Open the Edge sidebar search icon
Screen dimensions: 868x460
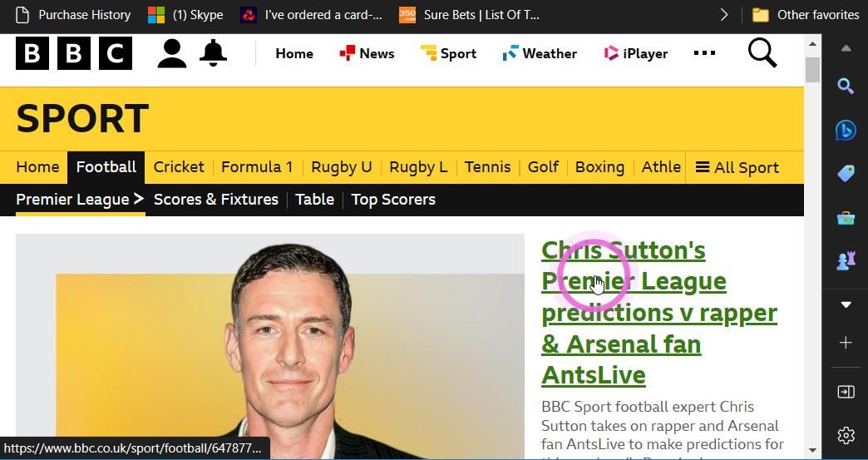click(846, 86)
